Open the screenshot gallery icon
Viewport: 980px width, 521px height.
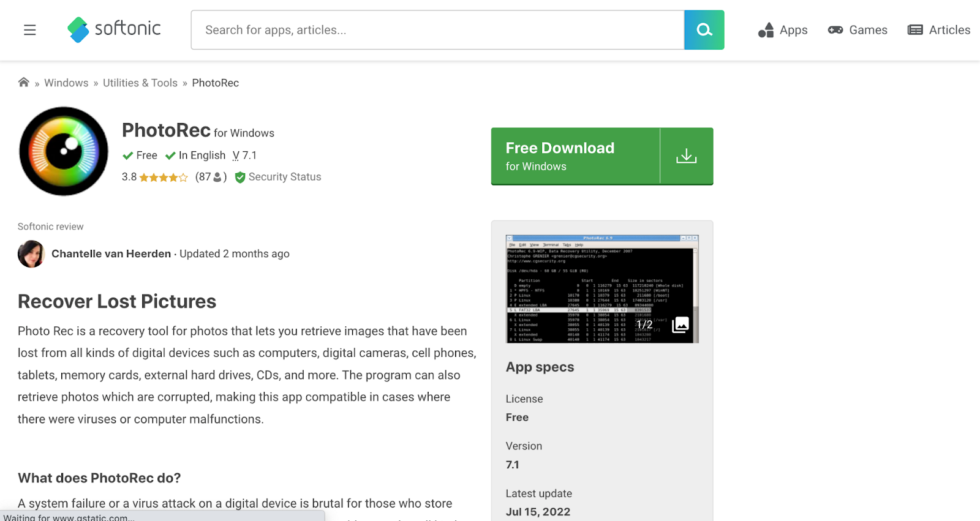coord(680,324)
